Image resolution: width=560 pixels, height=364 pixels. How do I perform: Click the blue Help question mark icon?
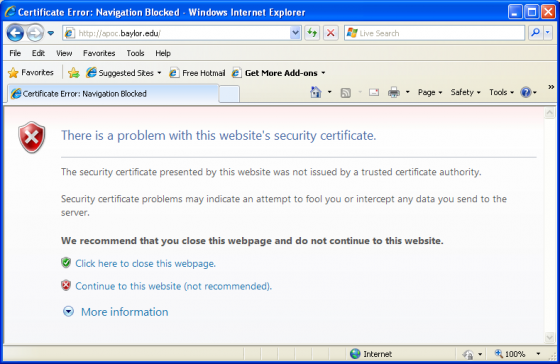coord(526,93)
